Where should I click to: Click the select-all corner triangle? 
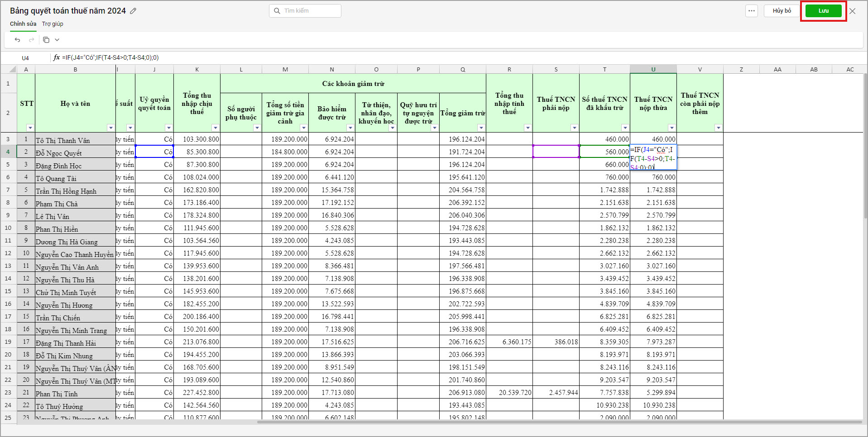pos(13,69)
